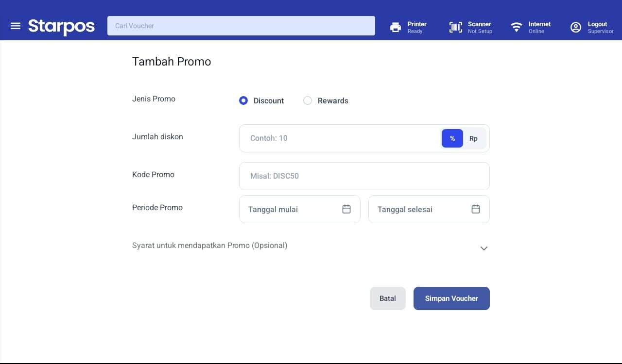
Task: Click the Internet Online status text
Action: point(539,27)
